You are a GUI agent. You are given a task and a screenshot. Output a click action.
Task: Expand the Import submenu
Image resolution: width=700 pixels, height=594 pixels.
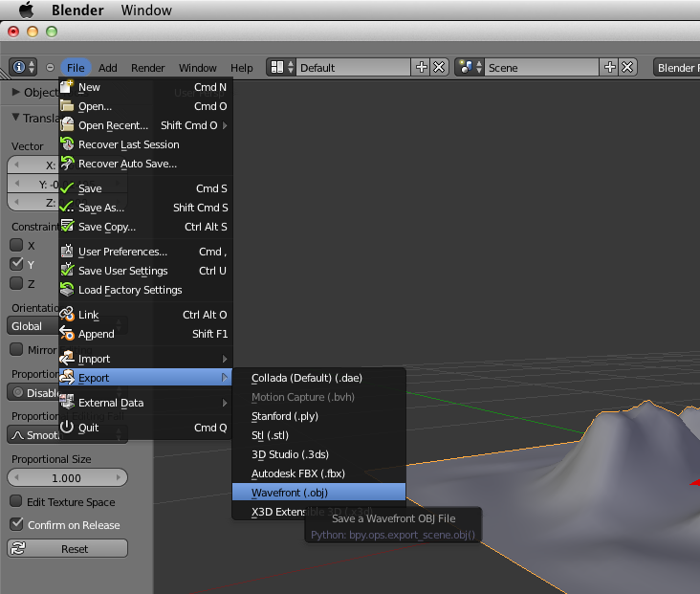[x=225, y=359]
